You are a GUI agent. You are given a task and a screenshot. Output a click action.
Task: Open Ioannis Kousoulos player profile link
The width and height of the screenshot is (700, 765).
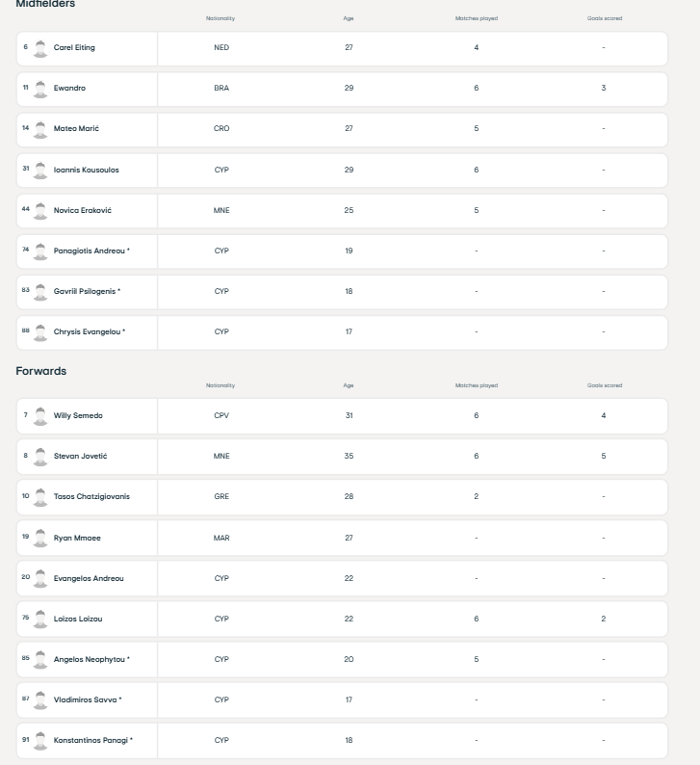coord(87,171)
